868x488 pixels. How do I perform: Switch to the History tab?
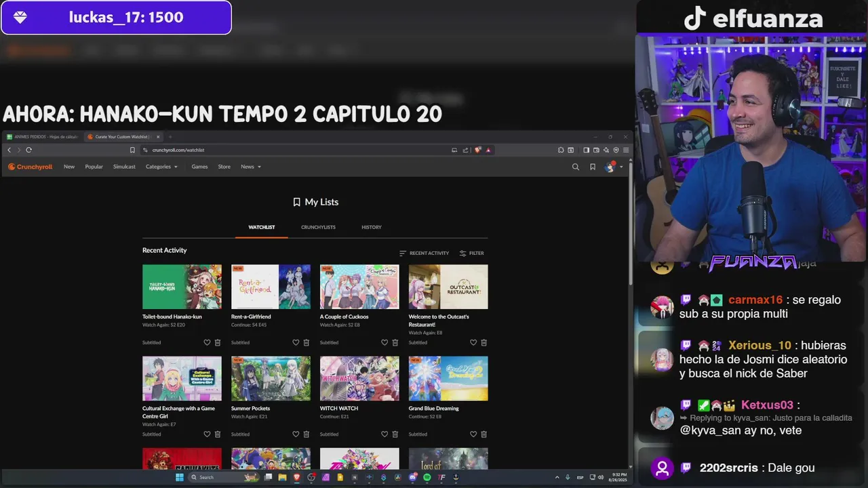372,227
